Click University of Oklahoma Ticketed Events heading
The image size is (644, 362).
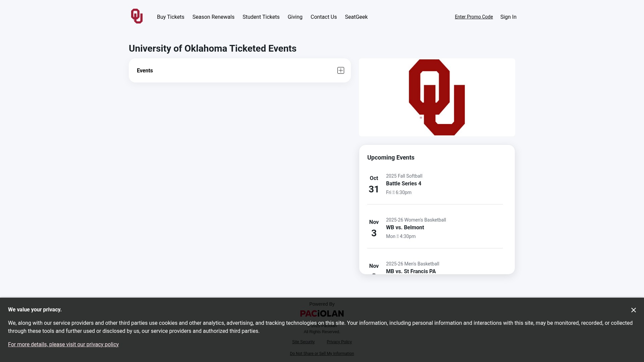click(x=213, y=48)
